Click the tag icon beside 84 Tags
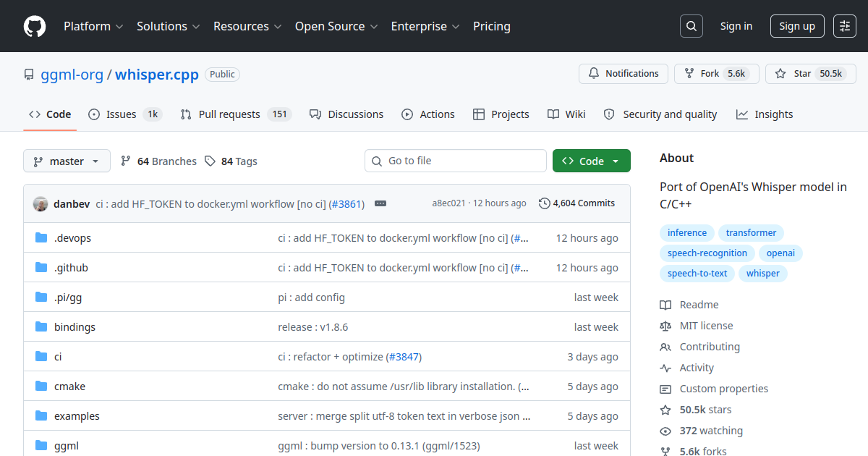The height and width of the screenshot is (456, 868). point(210,161)
